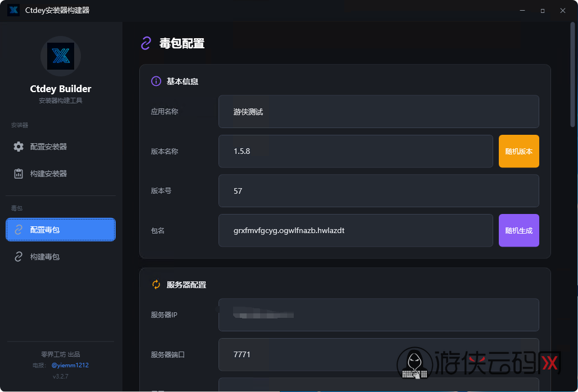Click the purple chain icon in the page header

[x=146, y=43]
